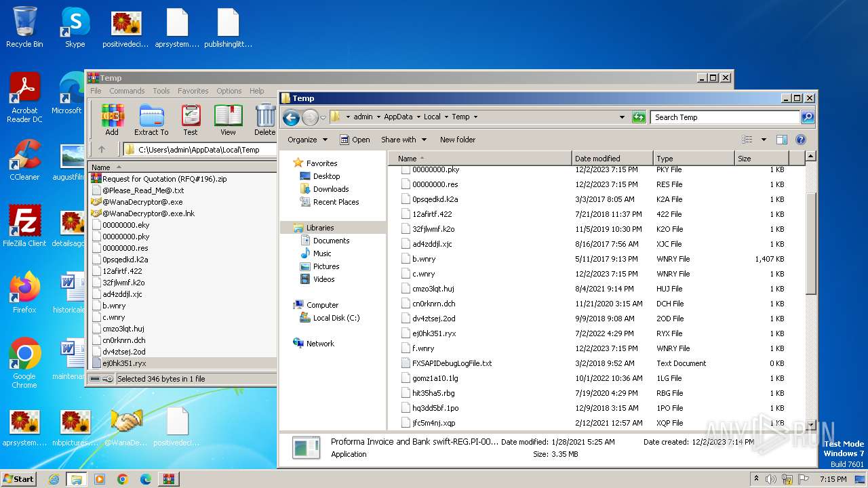Open Google Chrome desktop shortcut
This screenshot has height=488, width=868.
(x=24, y=363)
